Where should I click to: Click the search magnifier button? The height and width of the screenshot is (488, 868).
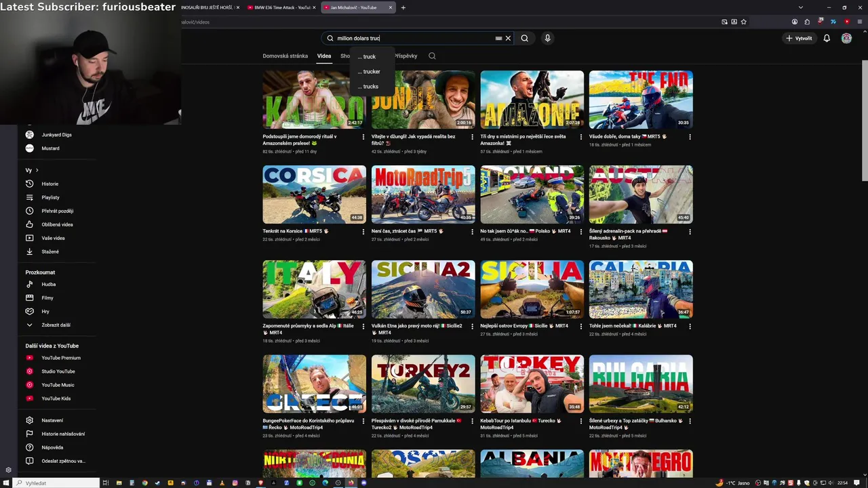524,39
